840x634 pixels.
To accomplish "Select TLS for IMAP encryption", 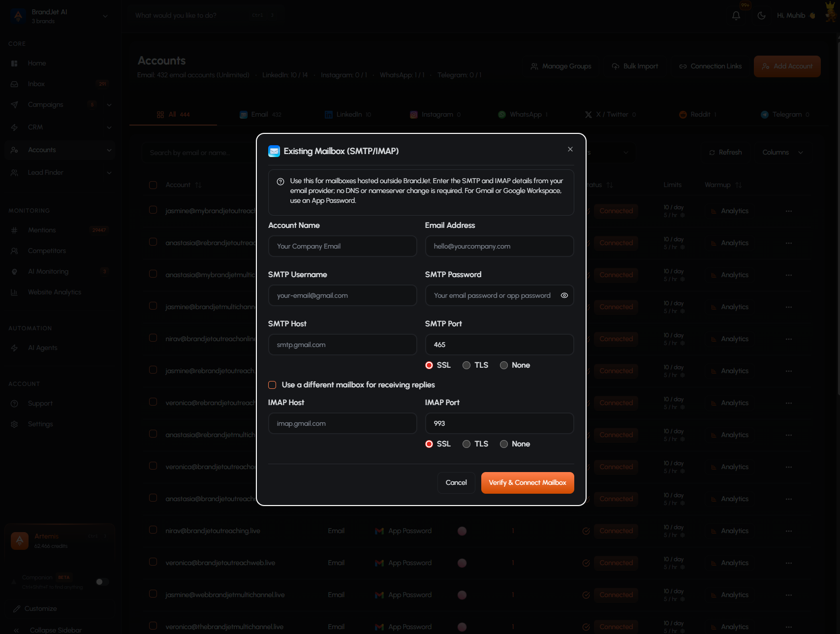I will (467, 444).
